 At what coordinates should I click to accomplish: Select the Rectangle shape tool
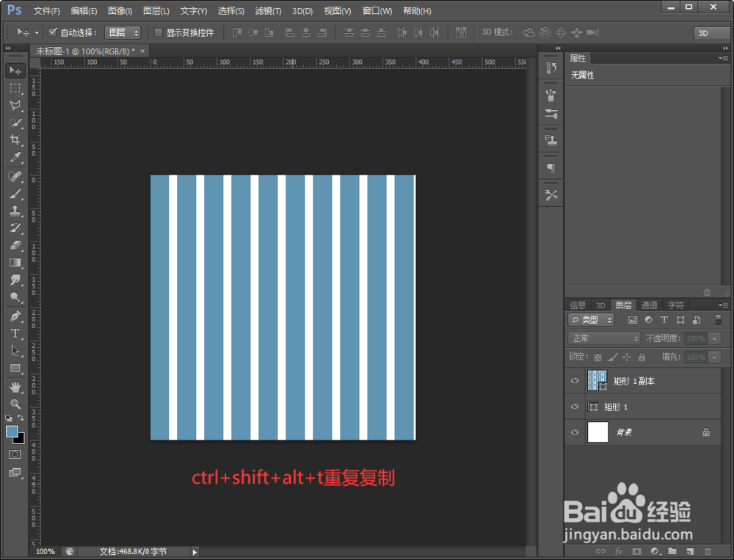click(x=15, y=368)
